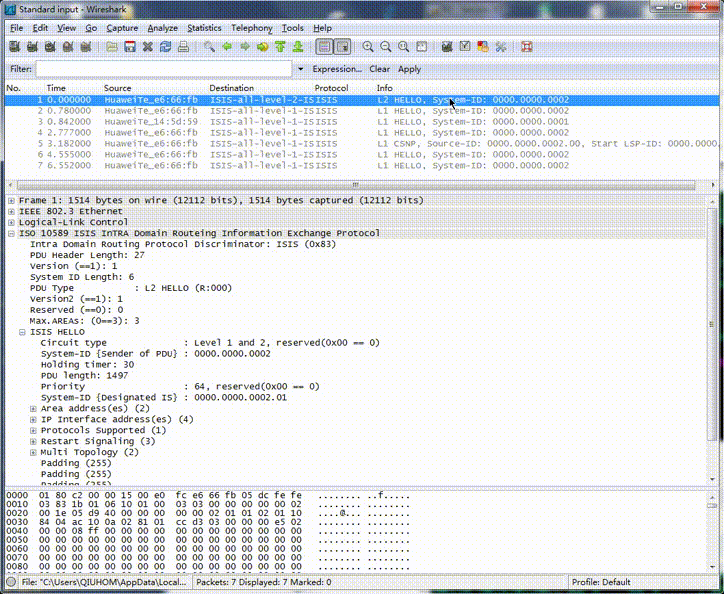Viewport: 724px width, 594px height.
Task: Find a packet with magnifier icon
Action: pyautogui.click(x=209, y=47)
